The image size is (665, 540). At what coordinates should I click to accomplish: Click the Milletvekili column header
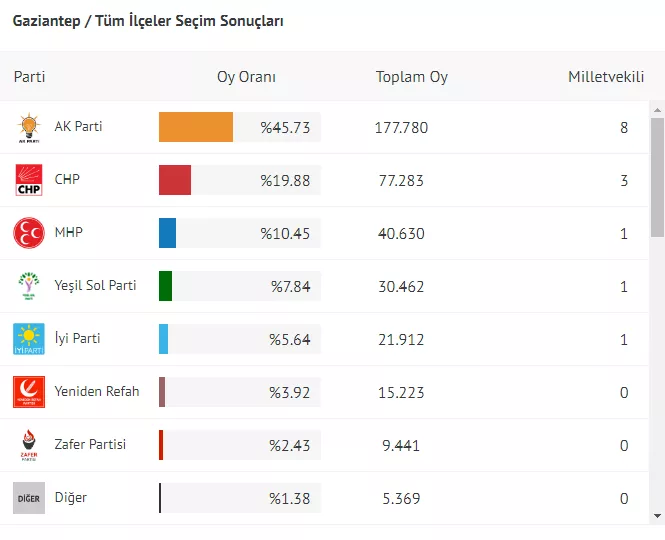pos(605,77)
